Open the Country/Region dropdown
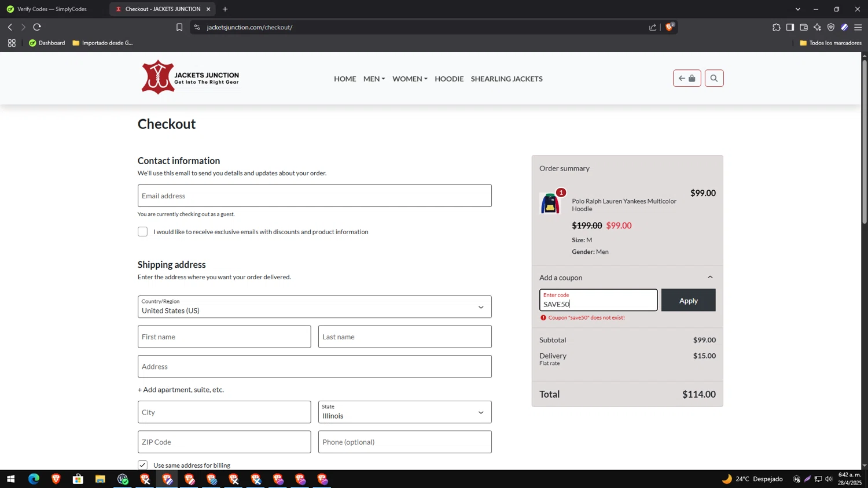868x488 pixels. coord(315,307)
